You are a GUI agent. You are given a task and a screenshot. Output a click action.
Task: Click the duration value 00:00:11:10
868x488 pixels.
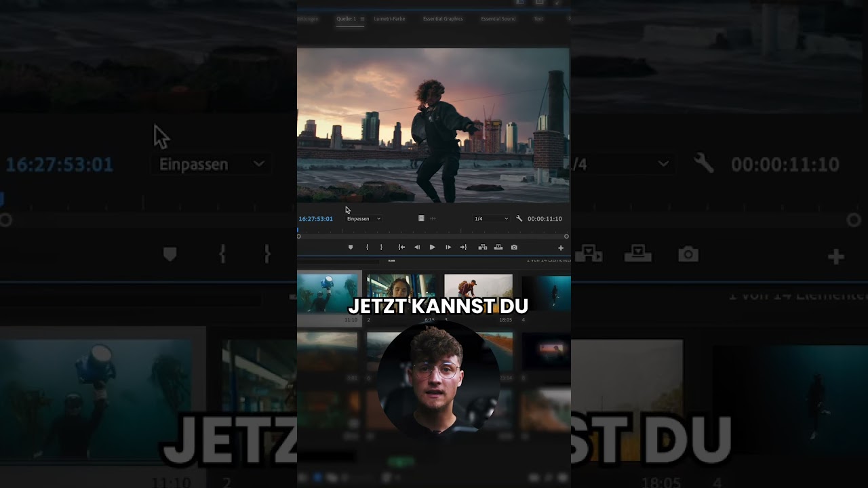[545, 219]
